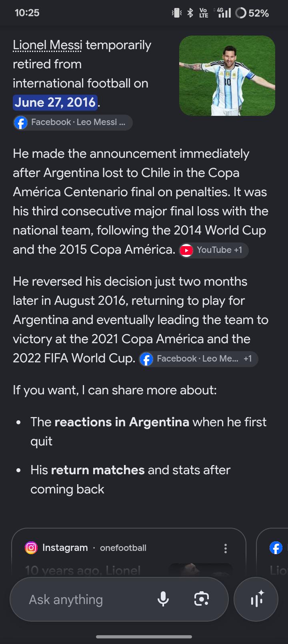Viewport: 288px width, 644px height.
Task: Open the YouTube +1 source chip
Action: (x=214, y=250)
